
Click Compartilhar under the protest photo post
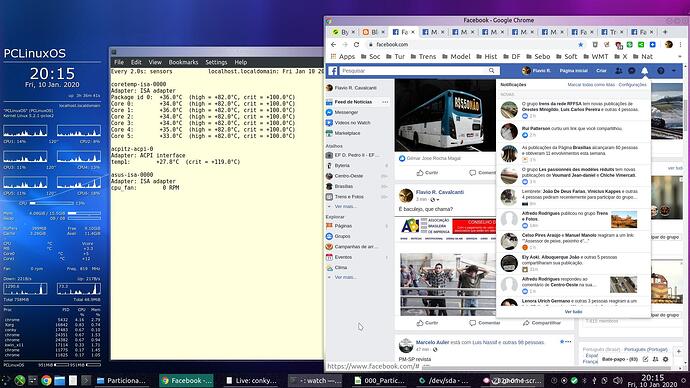coord(542,323)
